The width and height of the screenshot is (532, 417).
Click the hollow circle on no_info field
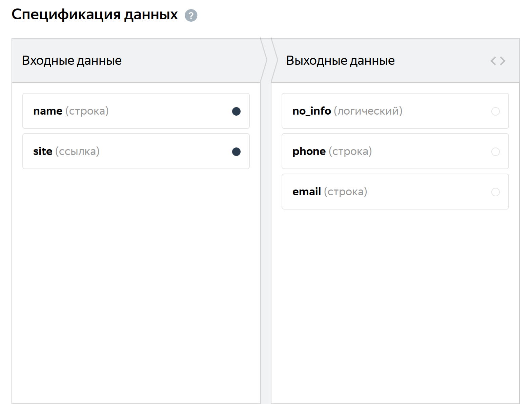pos(495,111)
